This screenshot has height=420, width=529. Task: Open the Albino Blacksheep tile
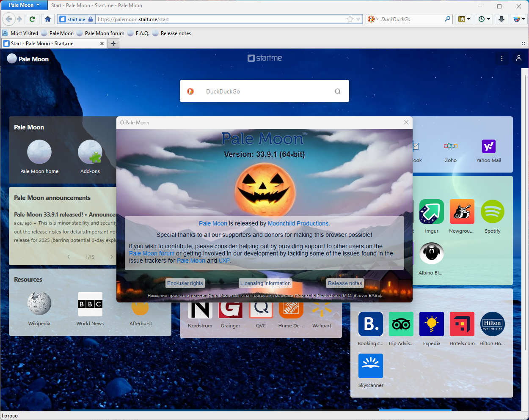(x=431, y=258)
